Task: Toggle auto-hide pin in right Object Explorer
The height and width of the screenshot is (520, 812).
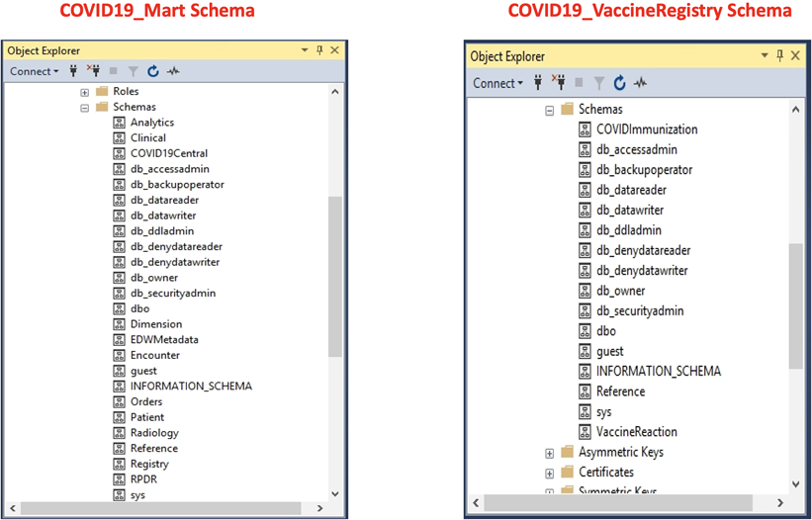Action: coord(780,56)
